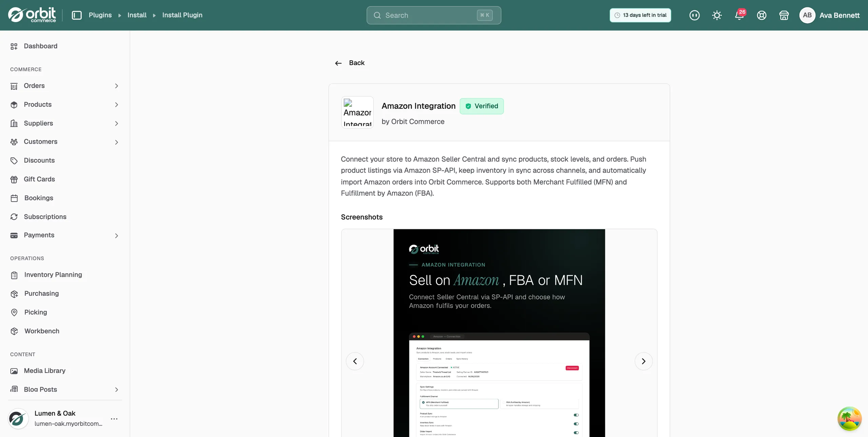Click the Workbench cube icon

(14, 331)
